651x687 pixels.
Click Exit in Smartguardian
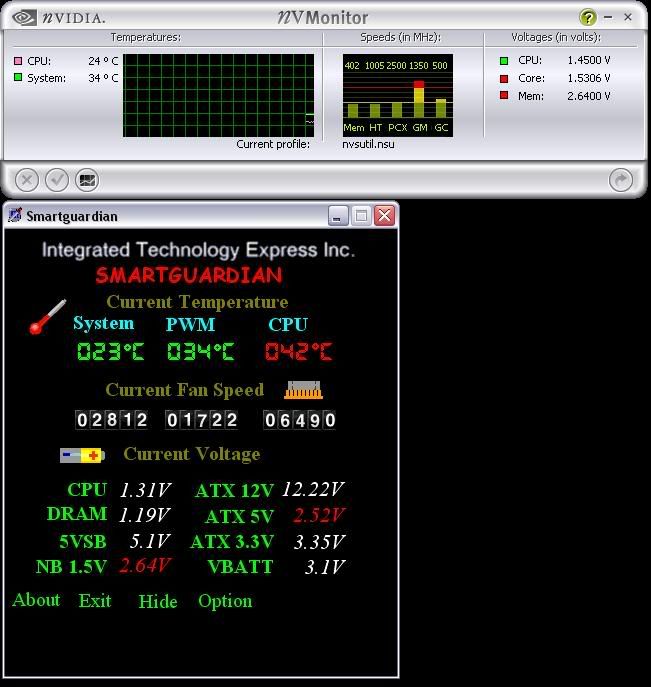(x=95, y=600)
